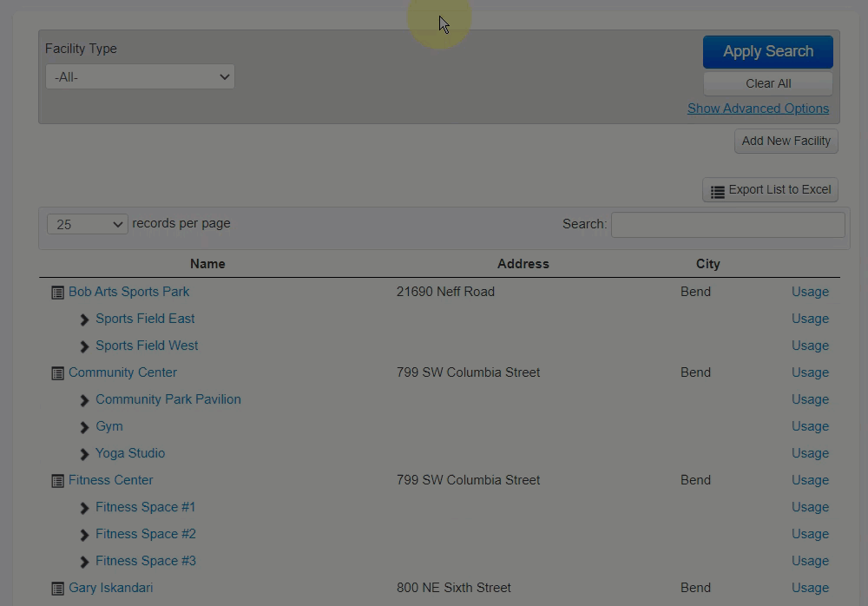This screenshot has width=868, height=606.
Task: Export List to Excel
Action: (x=770, y=190)
